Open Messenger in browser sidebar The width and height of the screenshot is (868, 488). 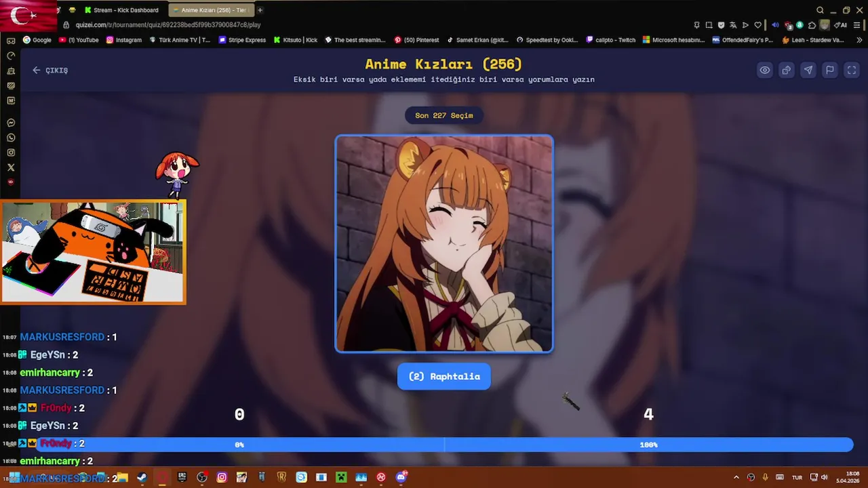point(11,123)
